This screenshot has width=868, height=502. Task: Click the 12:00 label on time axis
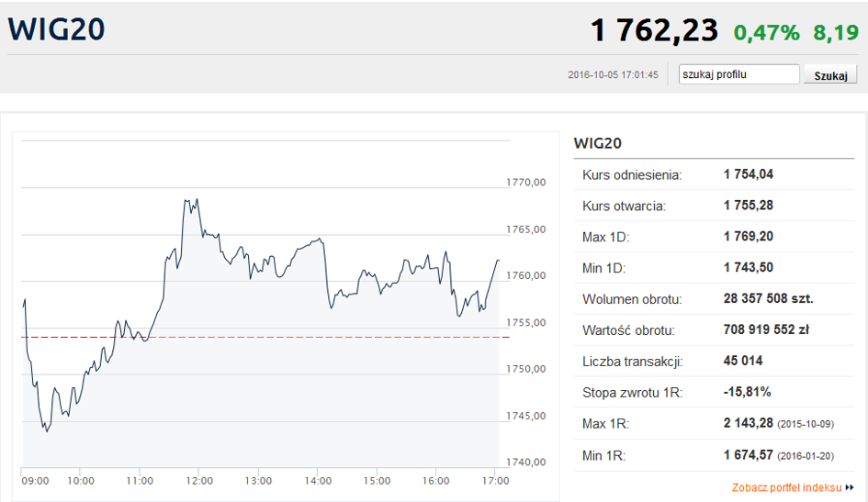coord(199,481)
